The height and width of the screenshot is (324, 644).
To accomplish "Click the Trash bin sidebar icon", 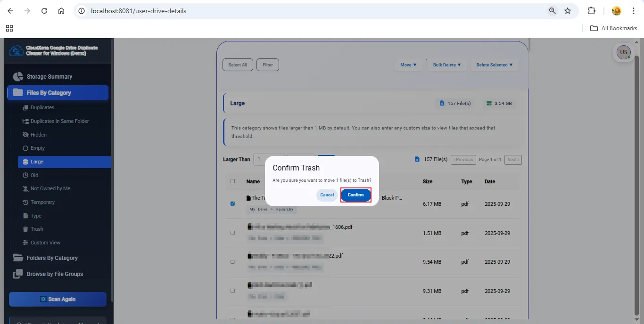I will coord(25,229).
